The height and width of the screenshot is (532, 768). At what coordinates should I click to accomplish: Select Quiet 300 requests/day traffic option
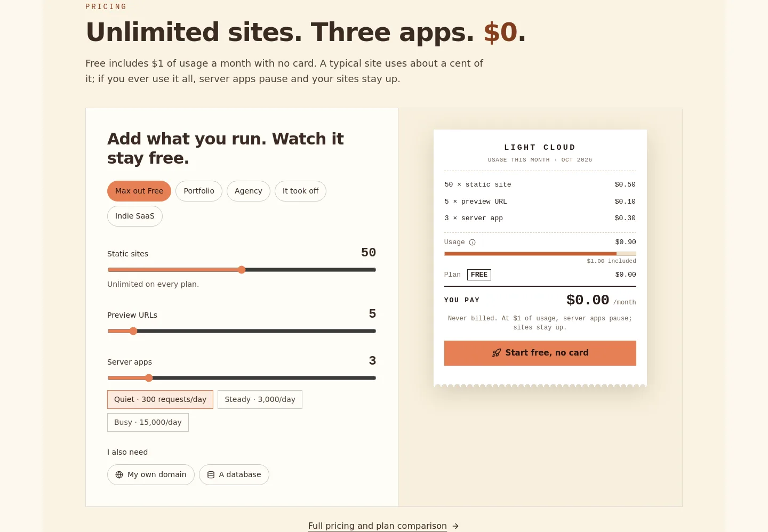(x=160, y=399)
